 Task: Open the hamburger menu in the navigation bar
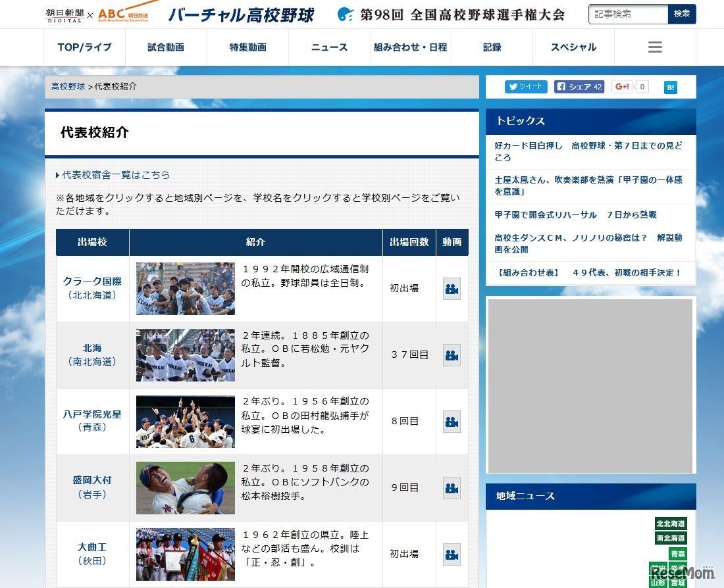click(x=654, y=47)
